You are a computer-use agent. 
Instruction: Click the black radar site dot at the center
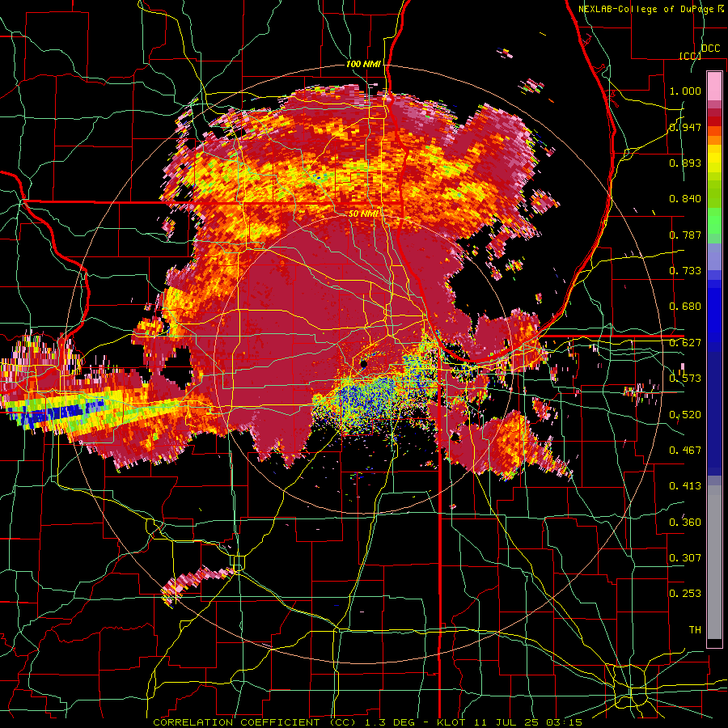coord(363,364)
